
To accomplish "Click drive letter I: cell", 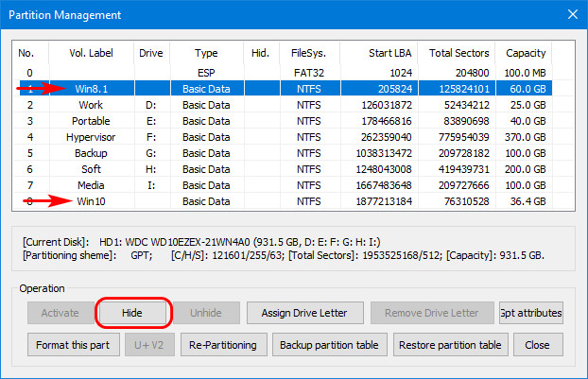I will (151, 185).
